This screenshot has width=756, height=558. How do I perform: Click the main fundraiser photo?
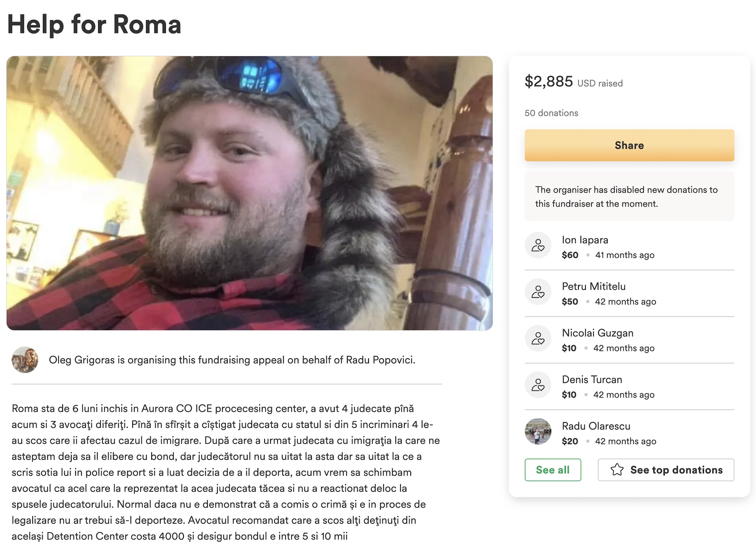pos(249,193)
